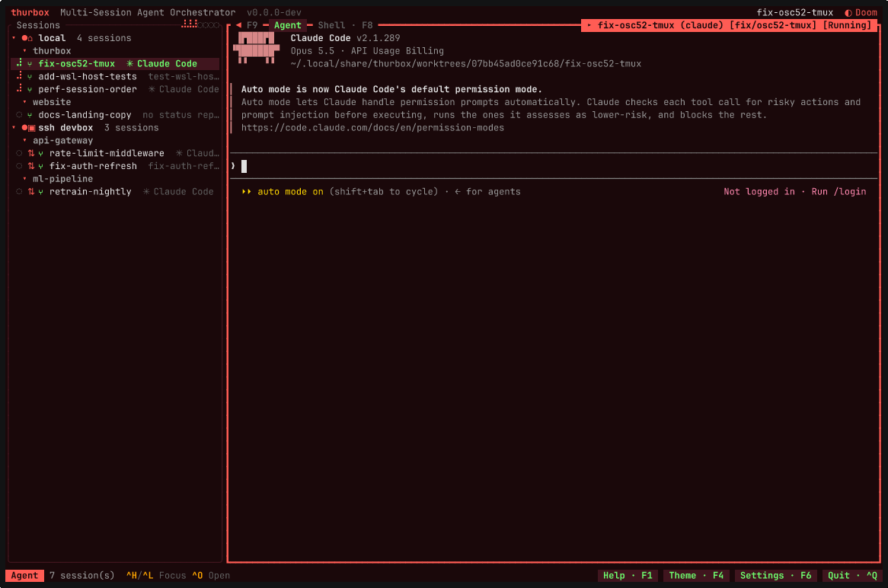The width and height of the screenshot is (888, 588).
Task: Click the Doom theme half-circle icon
Action: (x=848, y=13)
